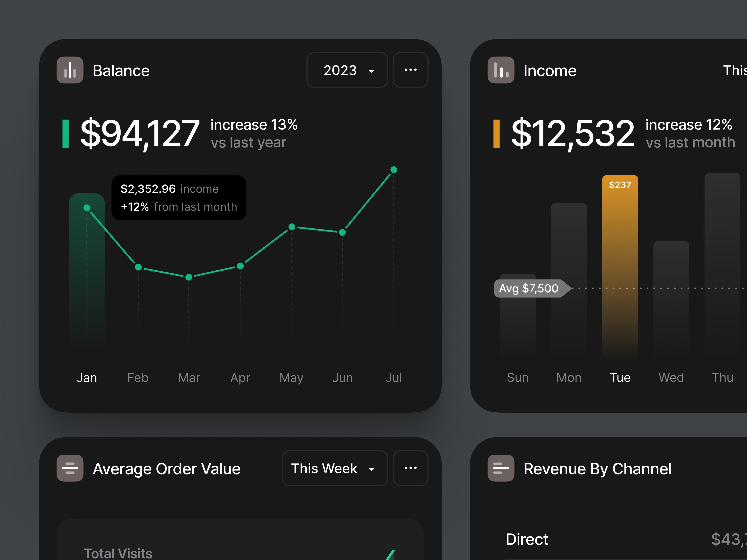Click the Average Order Value panel icon

[x=69, y=468]
